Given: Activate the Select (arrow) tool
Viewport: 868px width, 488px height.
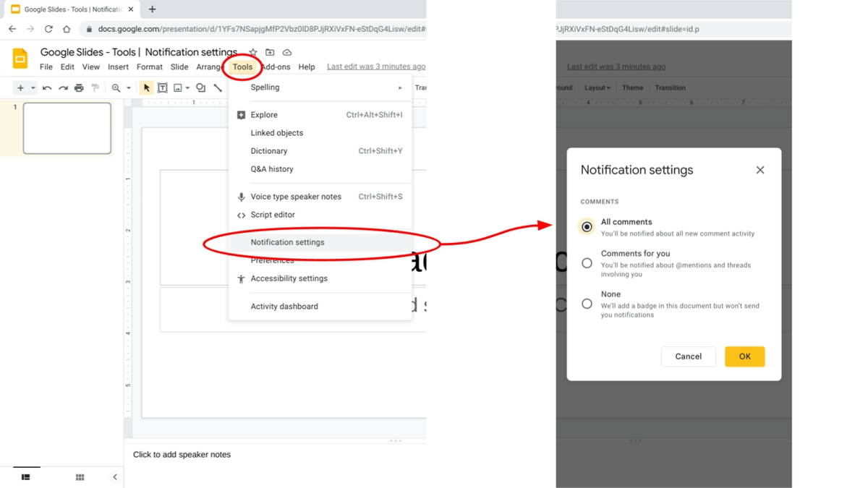Looking at the screenshot, I should [147, 87].
